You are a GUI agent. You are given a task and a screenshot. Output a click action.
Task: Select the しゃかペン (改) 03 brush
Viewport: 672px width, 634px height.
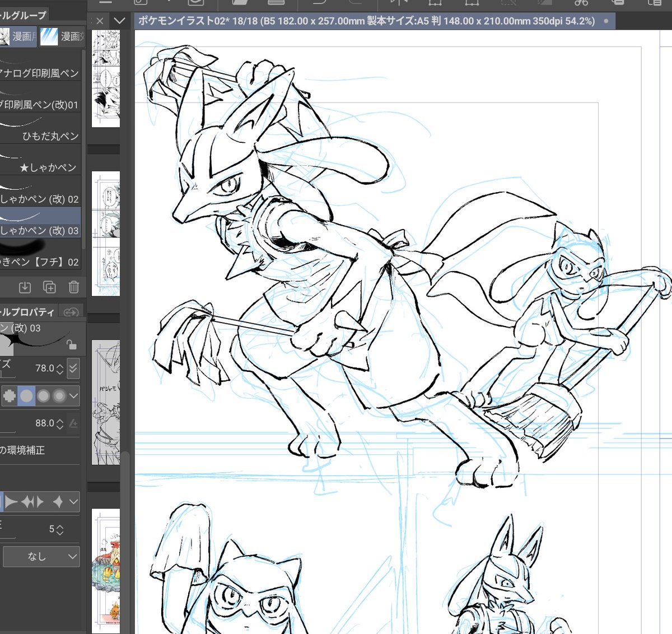(x=40, y=222)
